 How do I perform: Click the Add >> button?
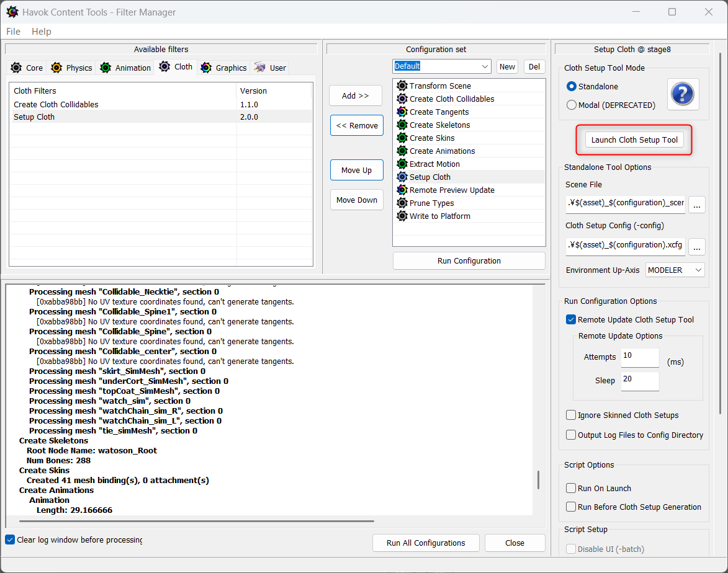point(356,95)
